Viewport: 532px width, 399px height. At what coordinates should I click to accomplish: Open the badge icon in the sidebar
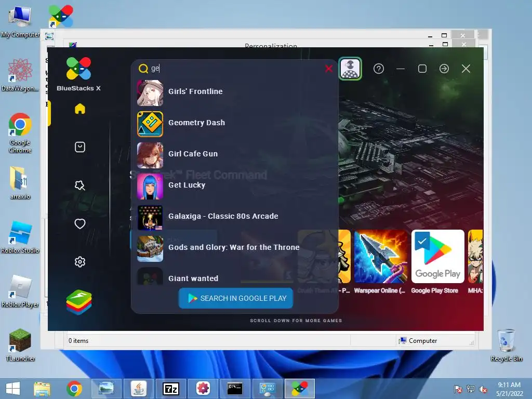coord(80,185)
